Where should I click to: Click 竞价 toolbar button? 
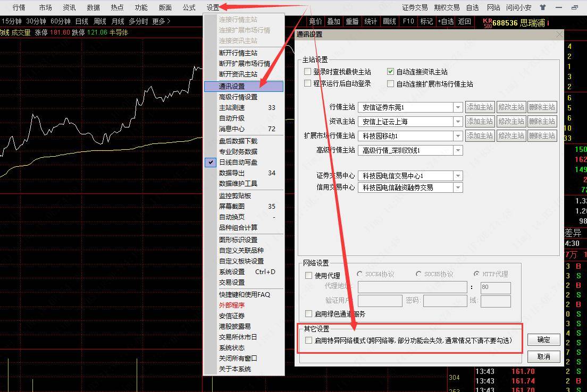pyautogui.click(x=316, y=21)
